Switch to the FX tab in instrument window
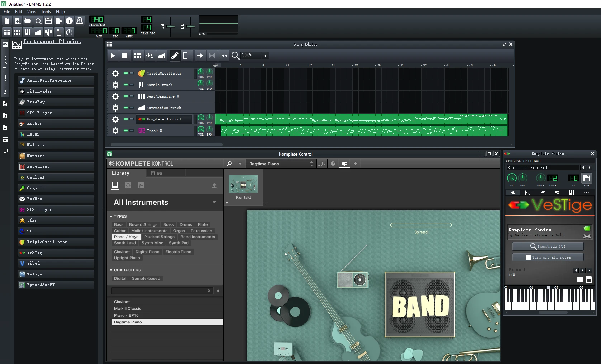 [557, 193]
